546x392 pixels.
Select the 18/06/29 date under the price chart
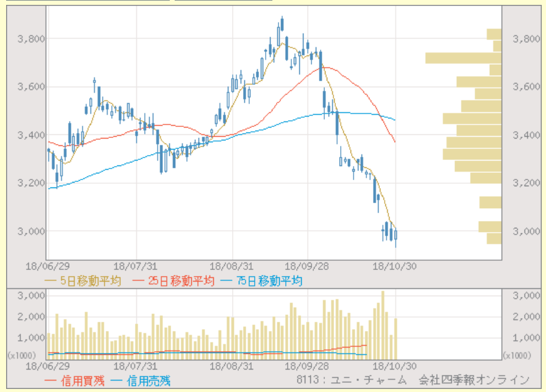point(47,266)
